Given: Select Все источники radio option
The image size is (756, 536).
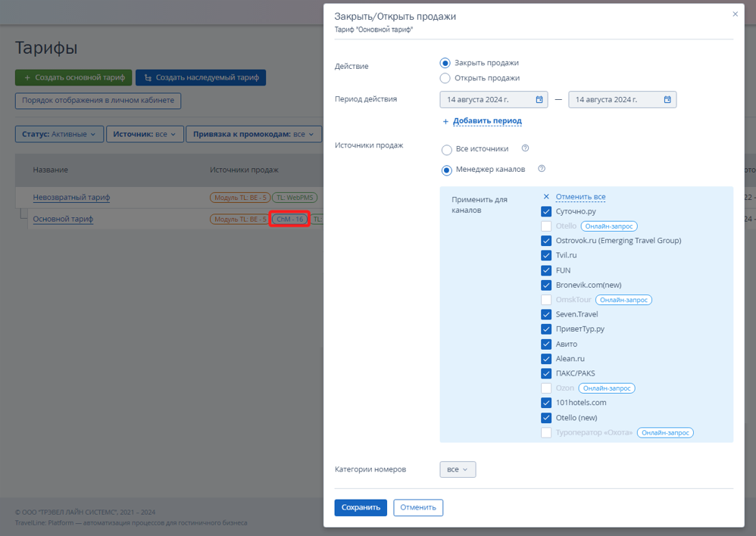Looking at the screenshot, I should pyautogui.click(x=447, y=150).
